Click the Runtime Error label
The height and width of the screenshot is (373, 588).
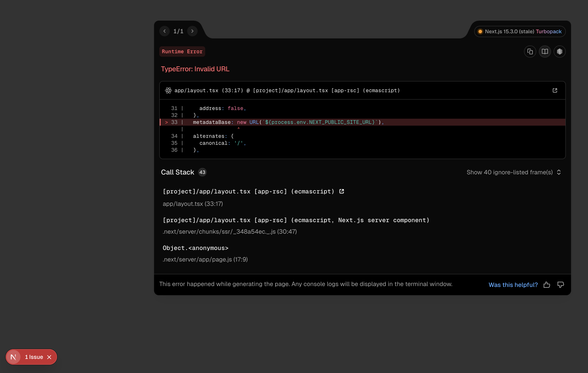click(182, 52)
